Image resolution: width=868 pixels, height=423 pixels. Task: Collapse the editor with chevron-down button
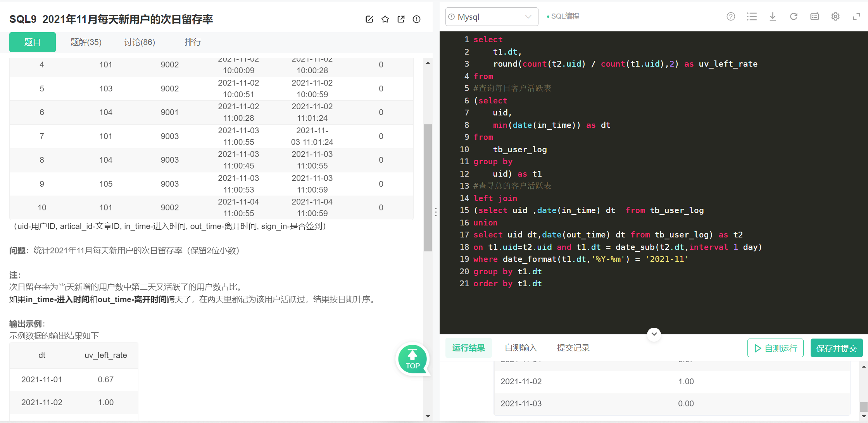point(654,334)
